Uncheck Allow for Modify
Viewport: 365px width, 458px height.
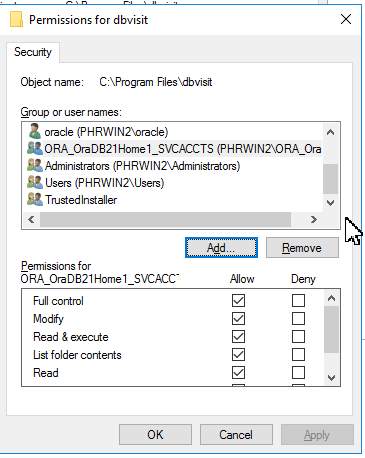coord(238,318)
